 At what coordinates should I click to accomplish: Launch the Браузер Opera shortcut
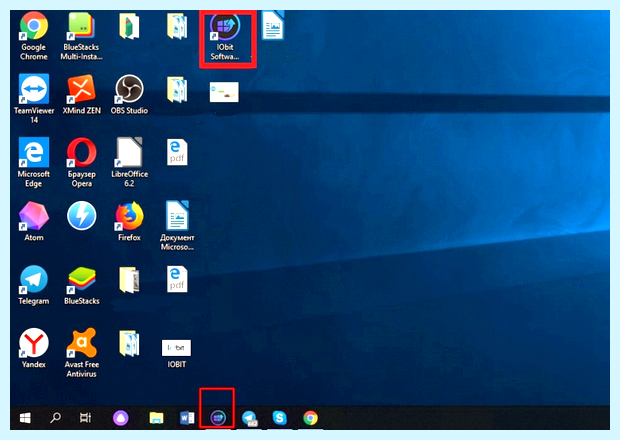(81, 162)
